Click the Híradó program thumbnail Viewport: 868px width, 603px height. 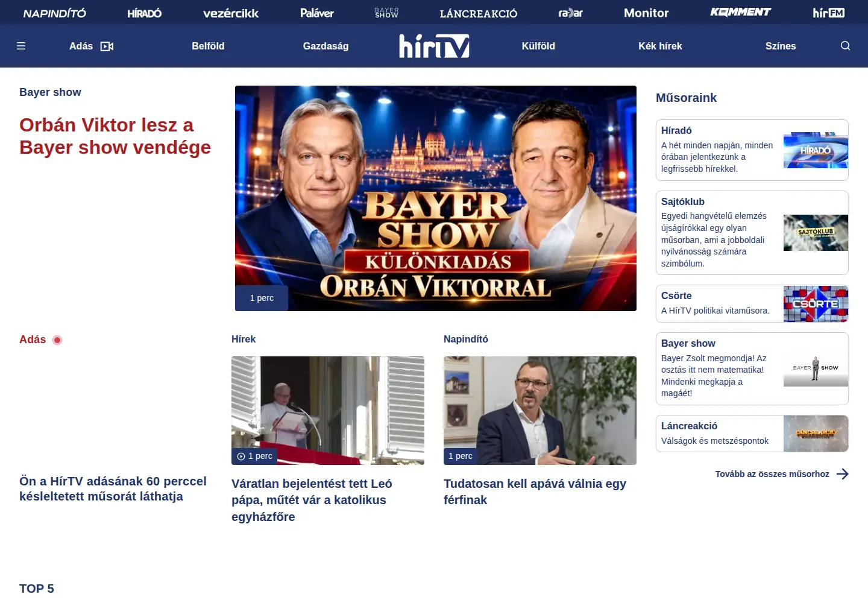coord(816,150)
